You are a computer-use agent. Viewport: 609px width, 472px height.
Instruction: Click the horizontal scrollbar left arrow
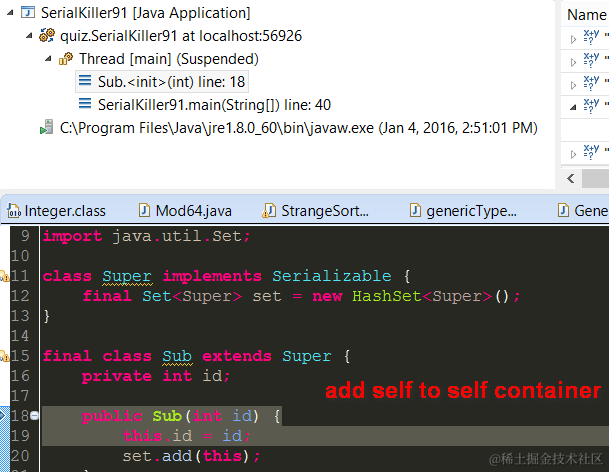pyautogui.click(x=571, y=179)
